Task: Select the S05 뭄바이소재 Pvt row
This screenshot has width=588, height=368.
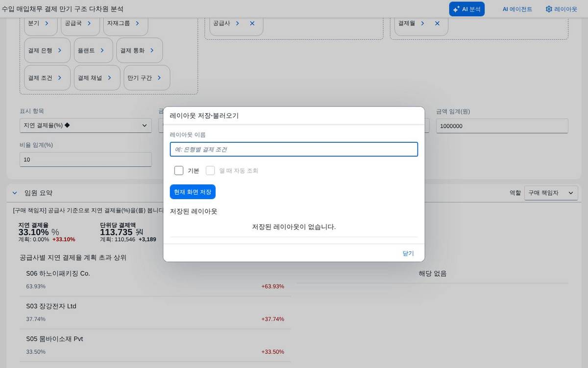Action: click(x=155, y=345)
